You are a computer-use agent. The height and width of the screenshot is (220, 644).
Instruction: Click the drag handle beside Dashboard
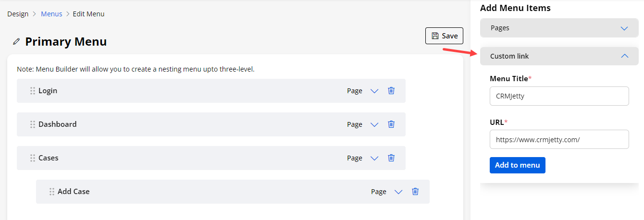33,124
